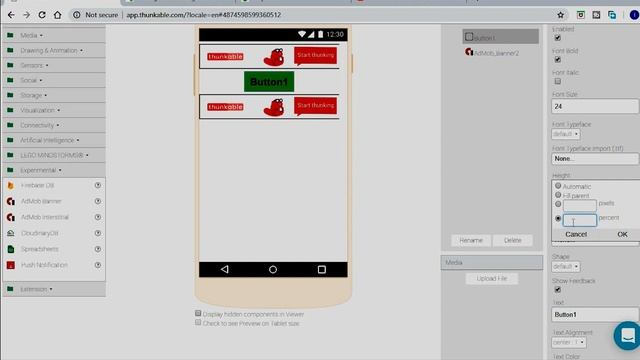Click Cancel in the Height popup
Viewport: 640px width, 360px height.
(576, 234)
